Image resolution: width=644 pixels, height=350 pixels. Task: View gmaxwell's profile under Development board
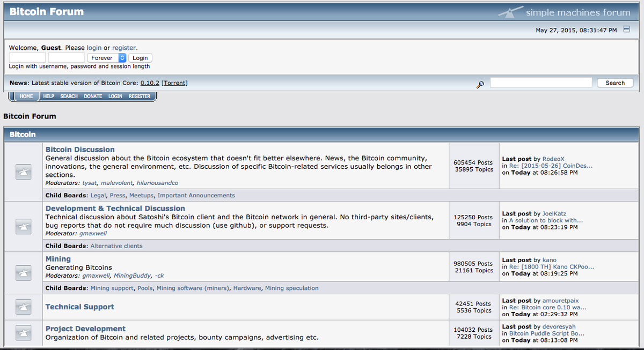(x=93, y=234)
